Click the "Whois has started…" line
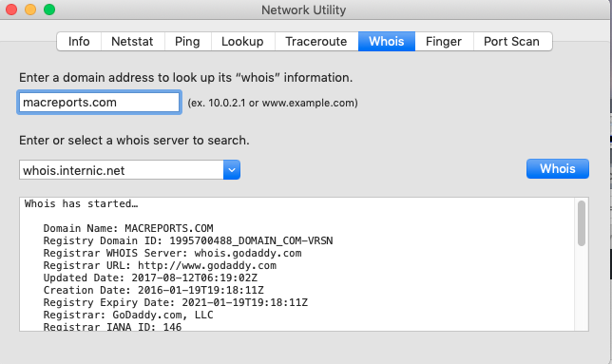 tap(81, 203)
